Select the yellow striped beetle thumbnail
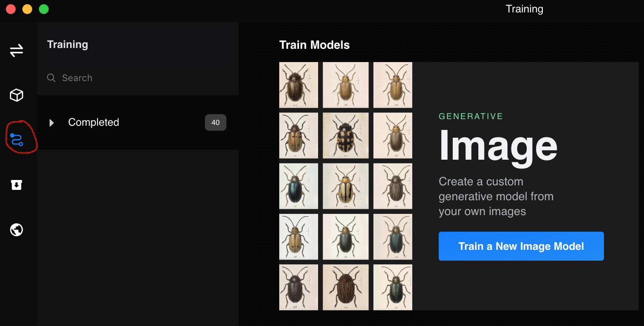Image resolution: width=644 pixels, height=326 pixels. [346, 186]
